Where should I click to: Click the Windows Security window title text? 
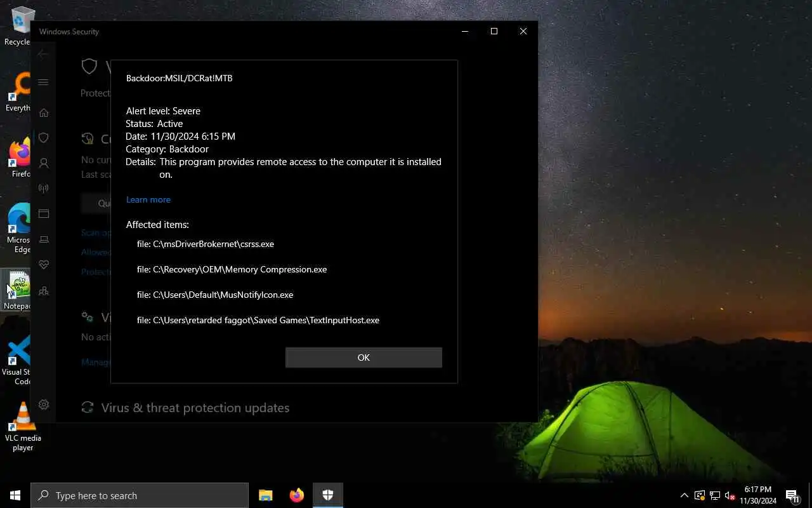(69, 32)
